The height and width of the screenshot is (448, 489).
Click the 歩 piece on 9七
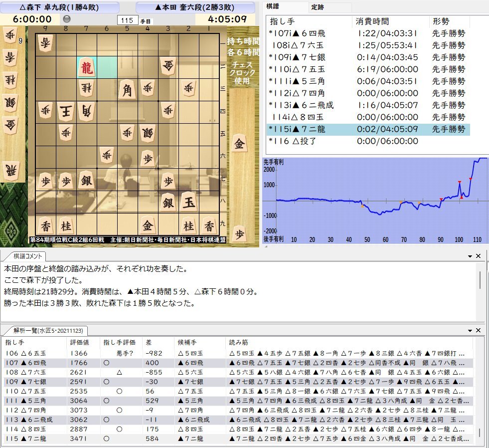pyautogui.click(x=45, y=181)
